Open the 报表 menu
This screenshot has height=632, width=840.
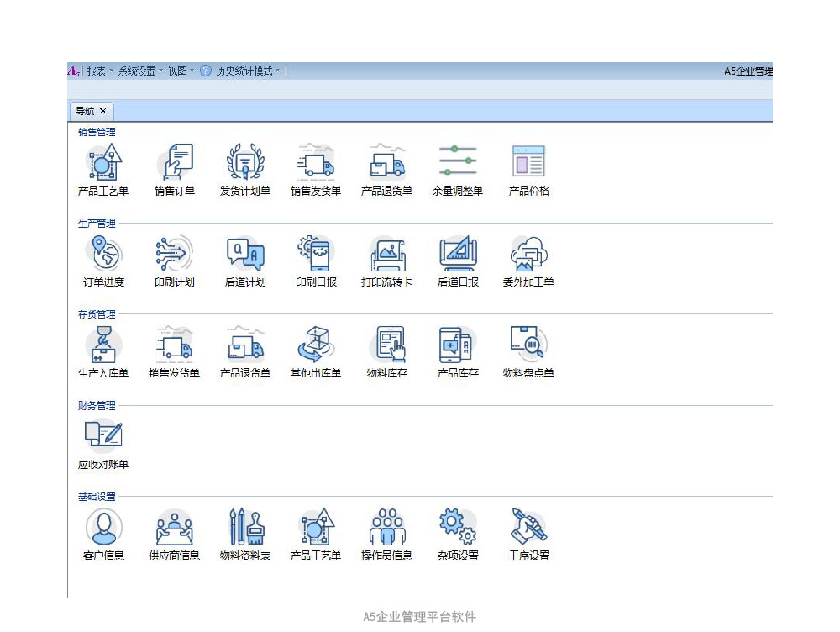[x=100, y=71]
